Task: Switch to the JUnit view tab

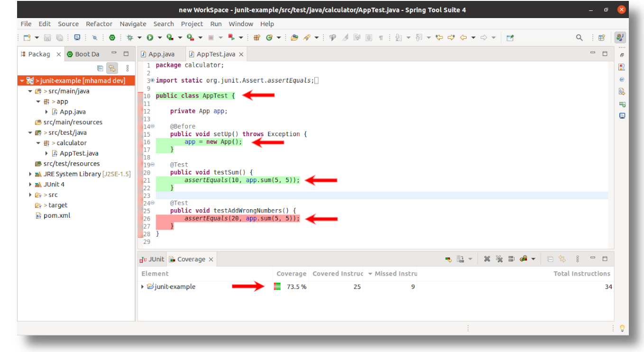Action: pos(152,259)
